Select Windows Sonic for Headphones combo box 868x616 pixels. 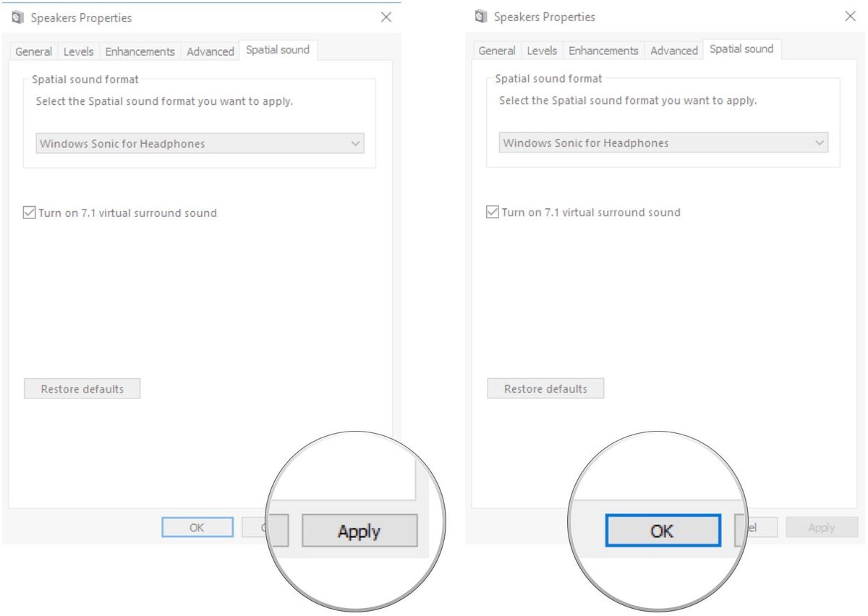pyautogui.click(x=199, y=143)
